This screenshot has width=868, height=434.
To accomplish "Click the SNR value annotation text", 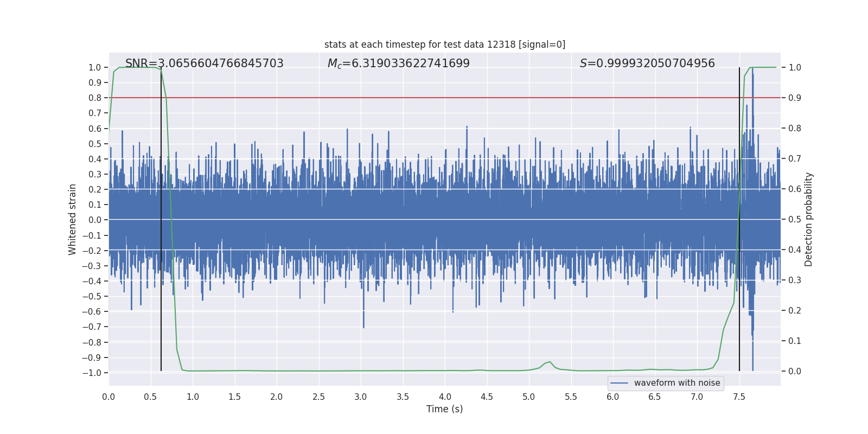I will pyautogui.click(x=204, y=63).
